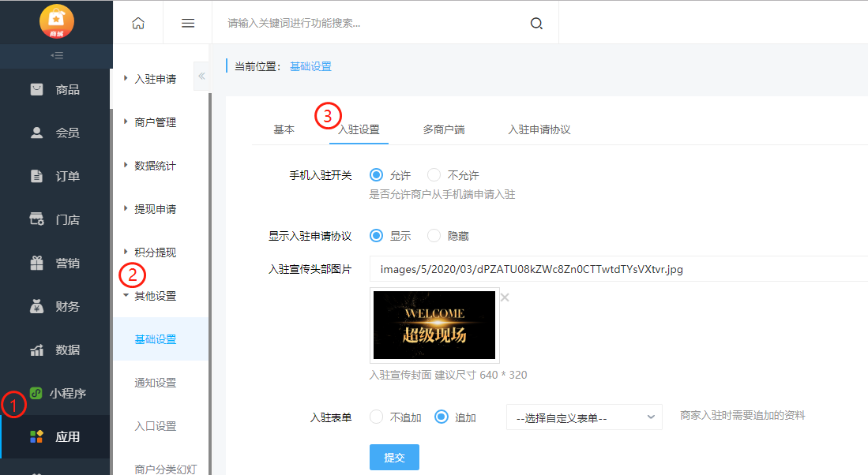868x475 pixels.
Task: Switch to the 入驻设置 tab
Action: point(359,129)
